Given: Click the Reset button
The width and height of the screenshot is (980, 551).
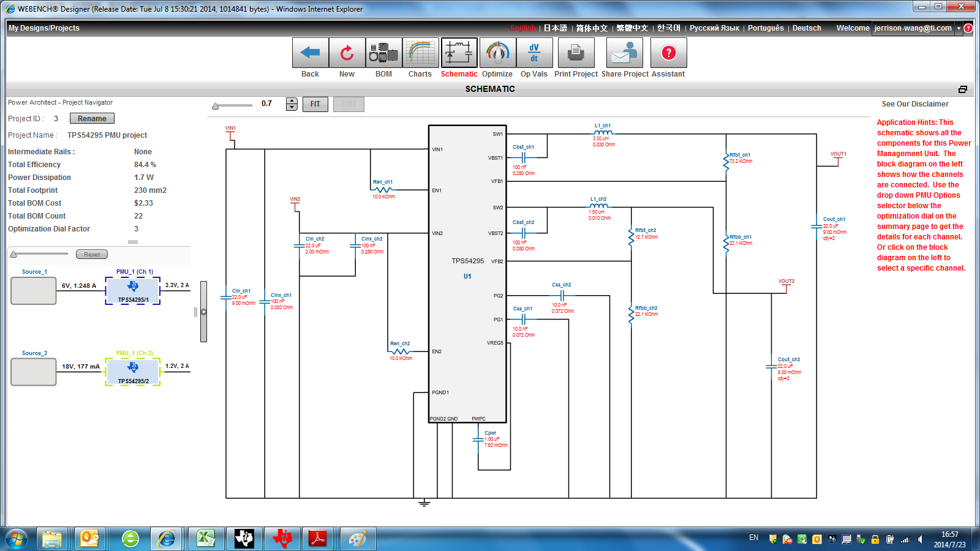Looking at the screenshot, I should pos(92,254).
